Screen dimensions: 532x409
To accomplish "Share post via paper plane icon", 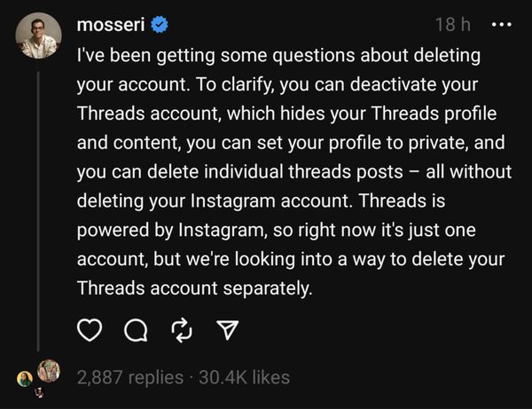I will coord(228,331).
